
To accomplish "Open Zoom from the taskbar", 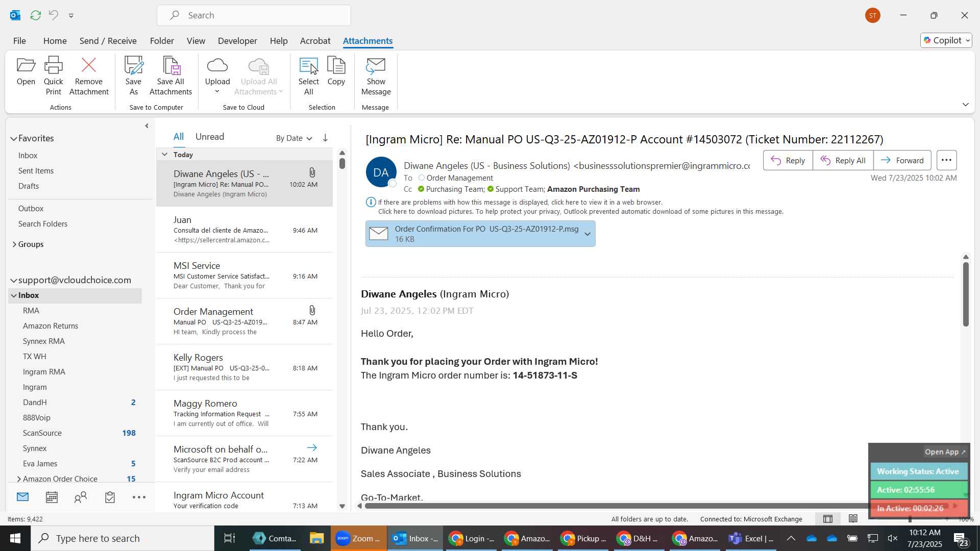I will point(358,538).
